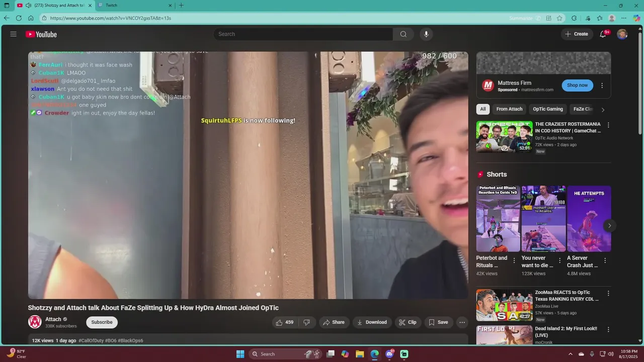Open HE ATTEMPTS short thumbnail
This screenshot has height=362, width=644.
589,219
